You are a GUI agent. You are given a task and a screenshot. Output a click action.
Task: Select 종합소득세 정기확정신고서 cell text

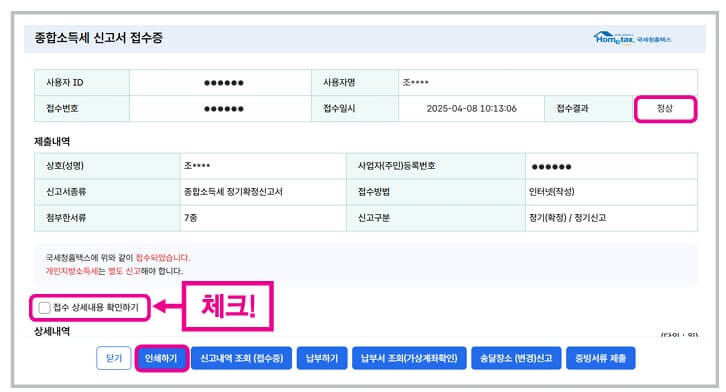[233, 192]
